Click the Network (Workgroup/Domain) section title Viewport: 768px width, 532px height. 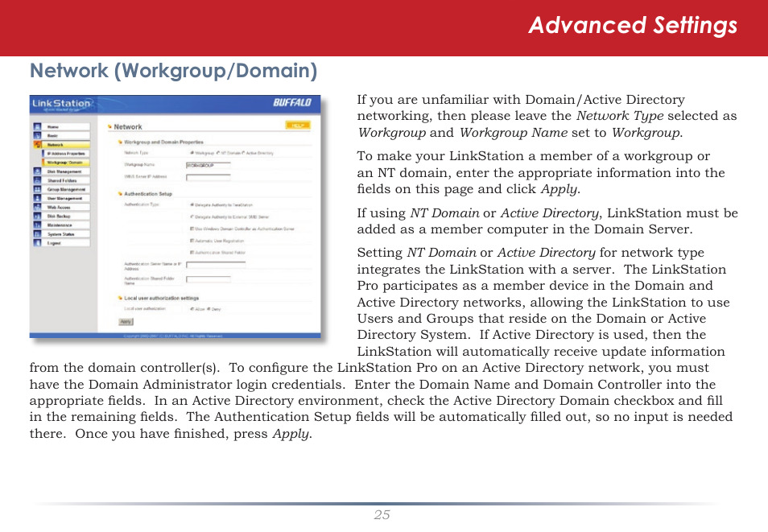(173, 71)
